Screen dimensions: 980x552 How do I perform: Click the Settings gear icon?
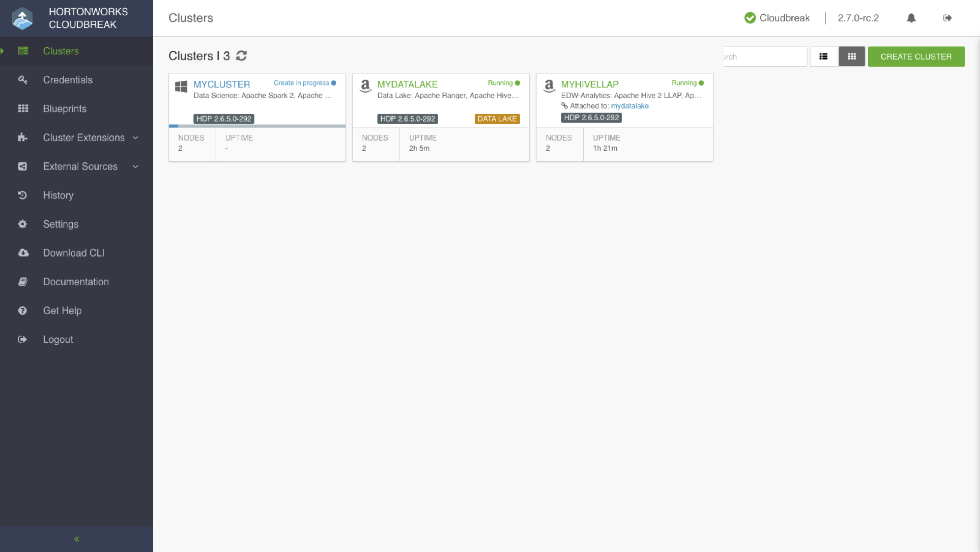point(23,224)
